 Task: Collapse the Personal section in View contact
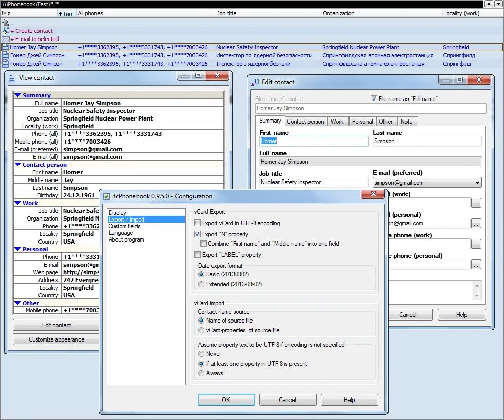pos(17,249)
